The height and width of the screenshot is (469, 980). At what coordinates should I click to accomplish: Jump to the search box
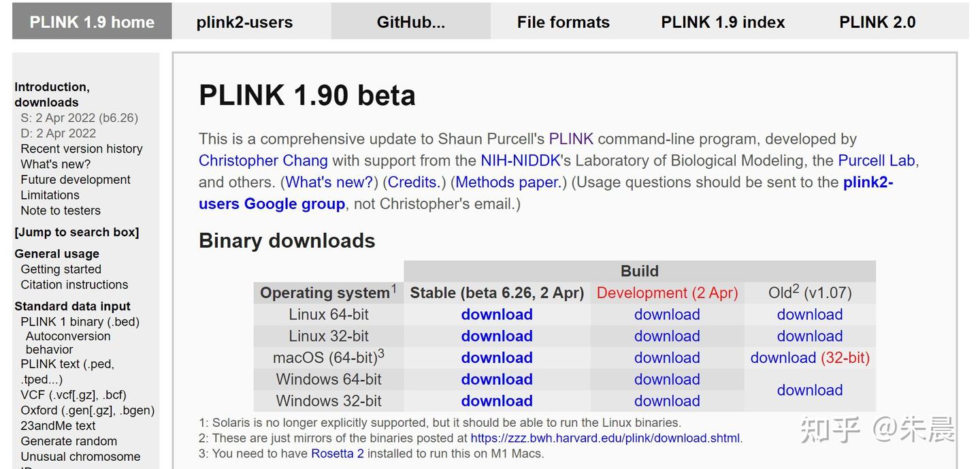[x=76, y=232]
